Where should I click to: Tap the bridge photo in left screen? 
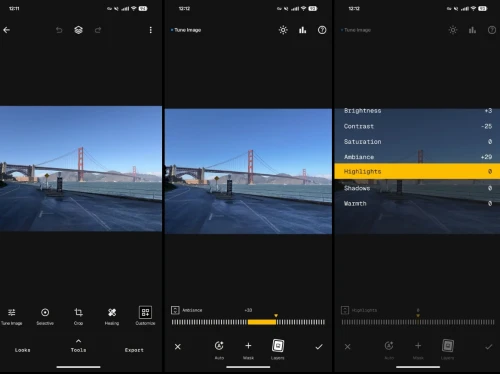81,169
